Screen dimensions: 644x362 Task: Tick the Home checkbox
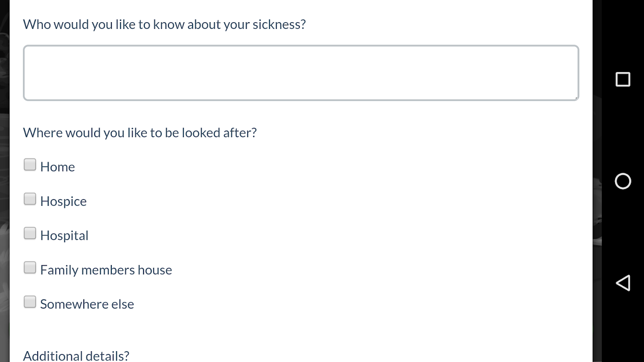point(30,165)
